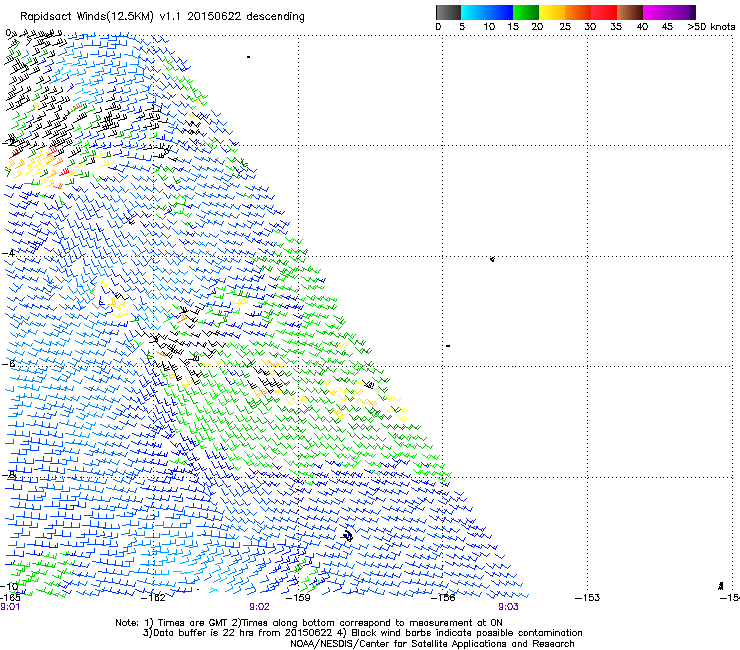
Task: Click the 'Data buffer is 22 hrs' note line
Action: [x=362, y=633]
